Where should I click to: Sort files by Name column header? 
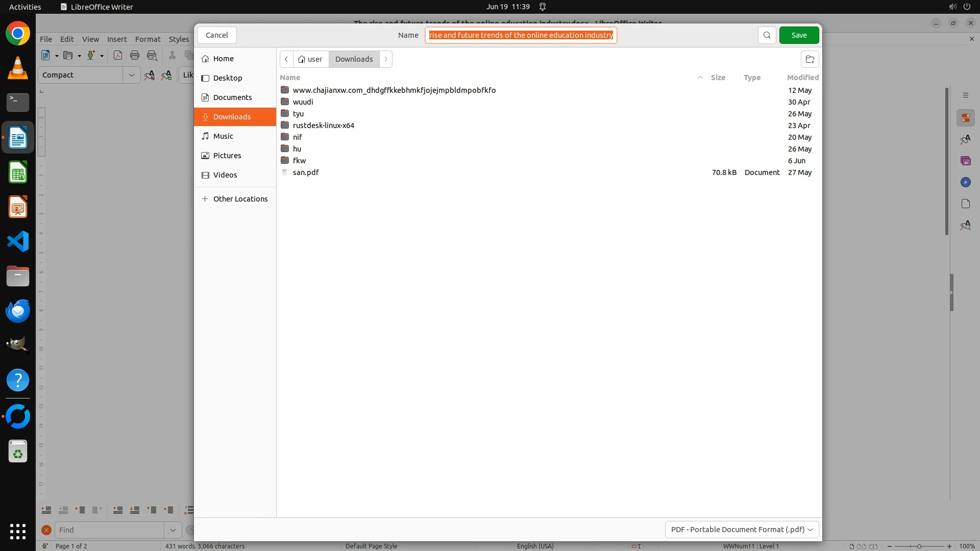coord(290,78)
